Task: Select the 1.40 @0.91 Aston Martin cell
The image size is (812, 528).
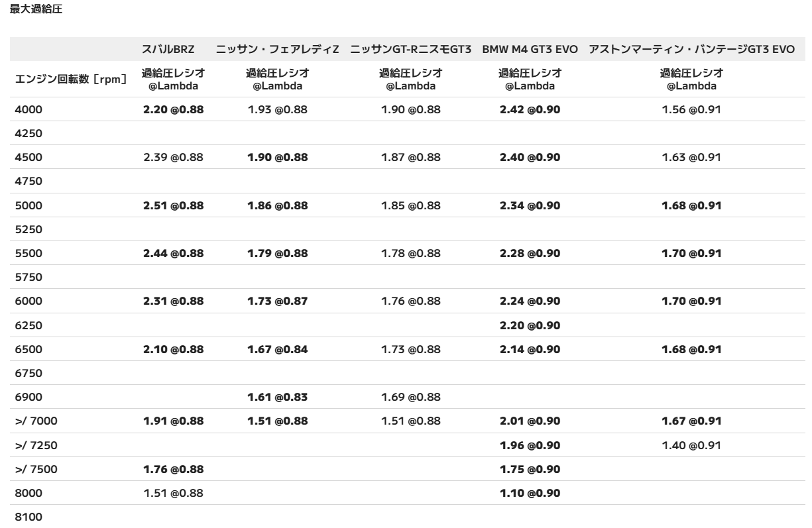Action: coord(691,445)
